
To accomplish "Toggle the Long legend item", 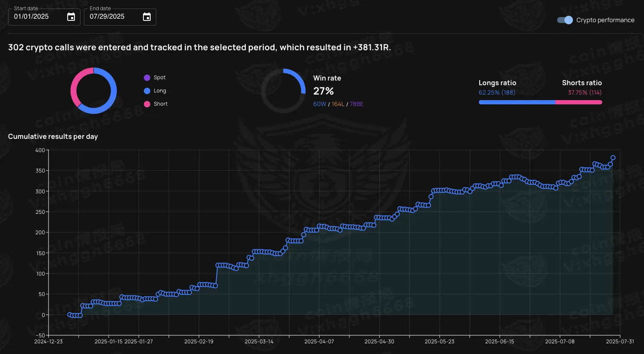I will point(160,91).
